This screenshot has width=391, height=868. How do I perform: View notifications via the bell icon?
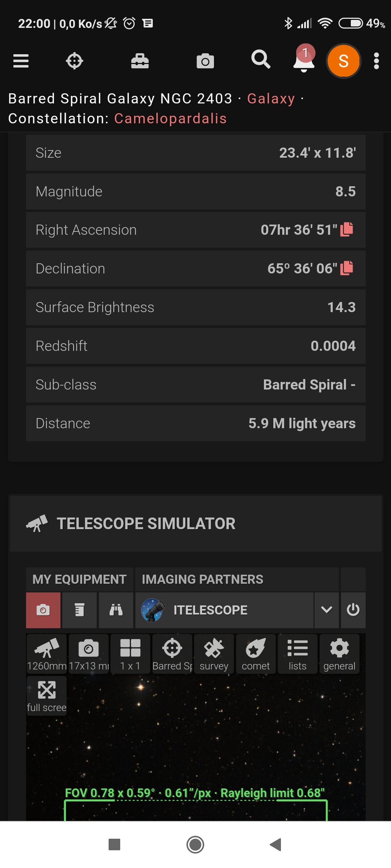click(x=304, y=60)
